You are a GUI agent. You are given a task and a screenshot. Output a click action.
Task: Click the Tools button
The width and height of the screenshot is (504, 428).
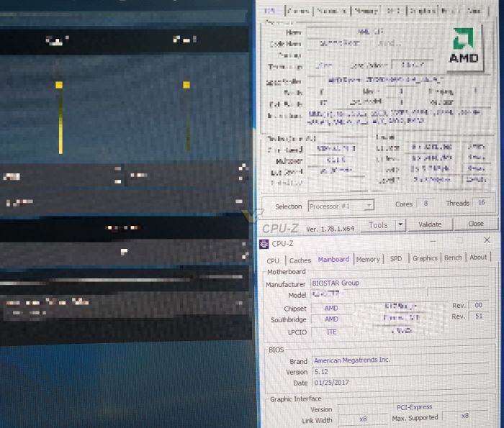(378, 225)
